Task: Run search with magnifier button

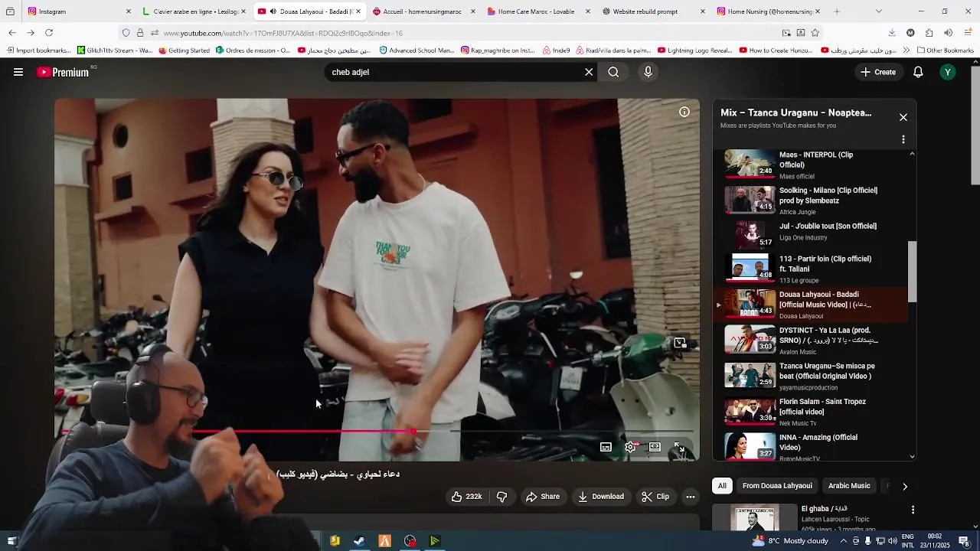Action: coord(613,72)
